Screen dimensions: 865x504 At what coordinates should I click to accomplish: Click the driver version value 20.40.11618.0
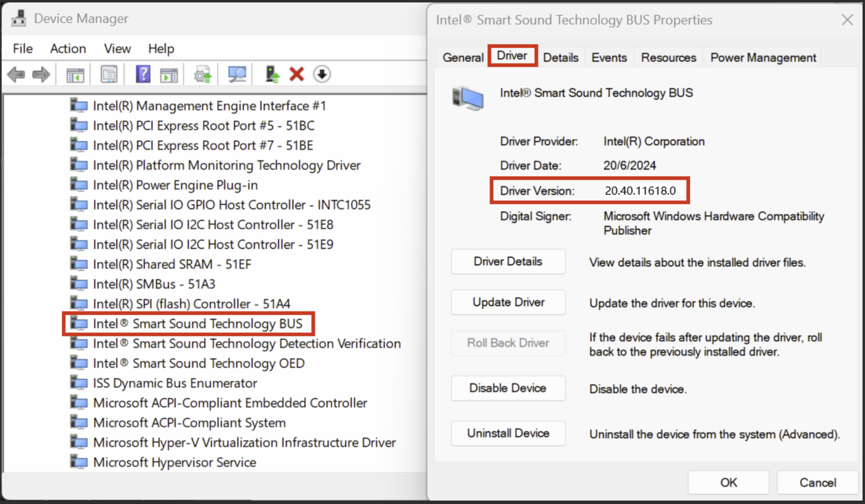pos(640,191)
